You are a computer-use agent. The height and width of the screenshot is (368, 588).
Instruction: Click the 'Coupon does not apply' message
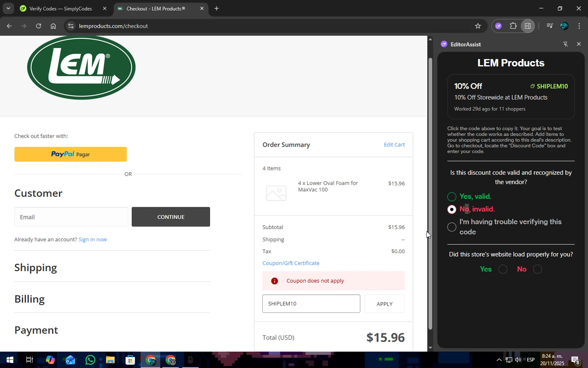click(315, 281)
